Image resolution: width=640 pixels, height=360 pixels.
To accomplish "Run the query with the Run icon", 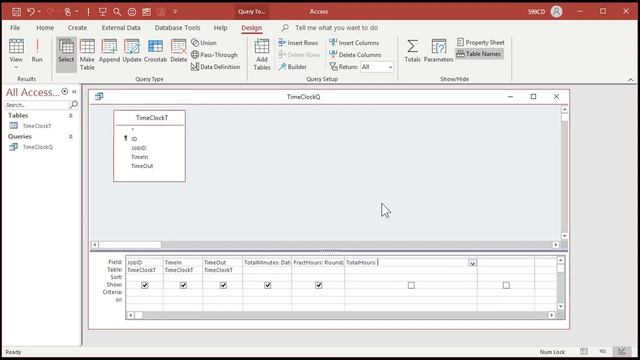I will pyautogui.click(x=37, y=51).
